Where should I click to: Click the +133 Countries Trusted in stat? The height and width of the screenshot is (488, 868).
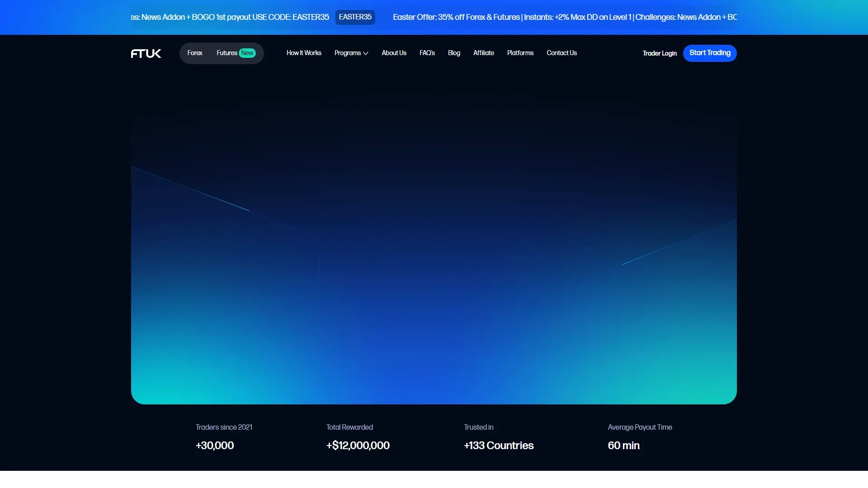(499, 445)
